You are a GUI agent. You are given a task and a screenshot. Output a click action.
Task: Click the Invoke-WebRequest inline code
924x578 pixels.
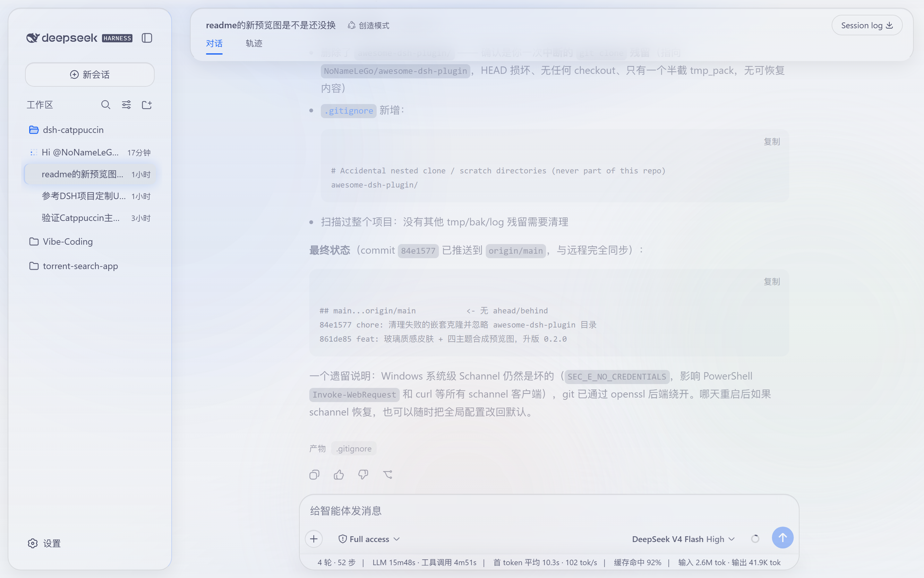(x=354, y=395)
